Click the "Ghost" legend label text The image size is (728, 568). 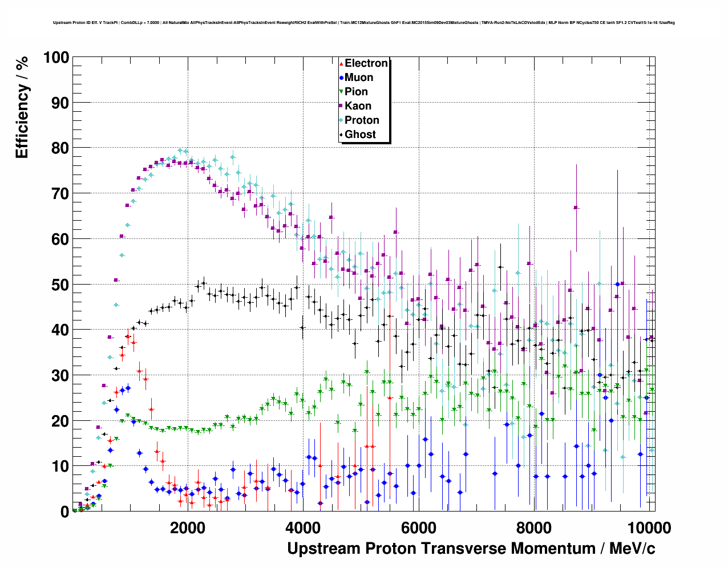point(360,135)
